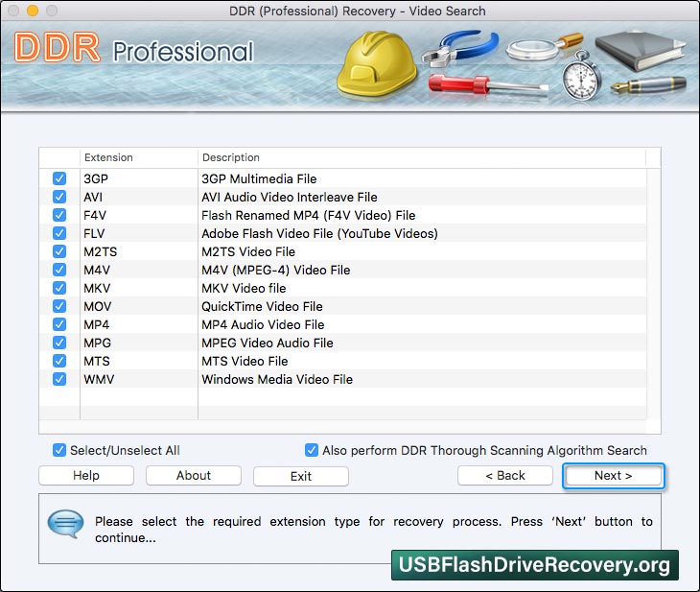Click the FLV extension label
This screenshot has width=700, height=592.
(x=94, y=234)
